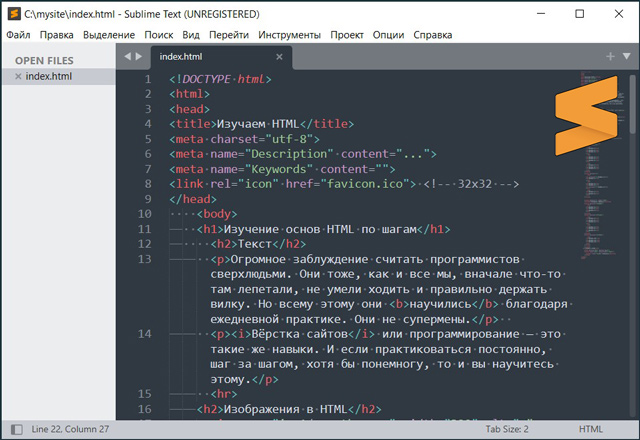Click the title text Изучаем HTML
This screenshot has width=640, height=440.
[258, 124]
